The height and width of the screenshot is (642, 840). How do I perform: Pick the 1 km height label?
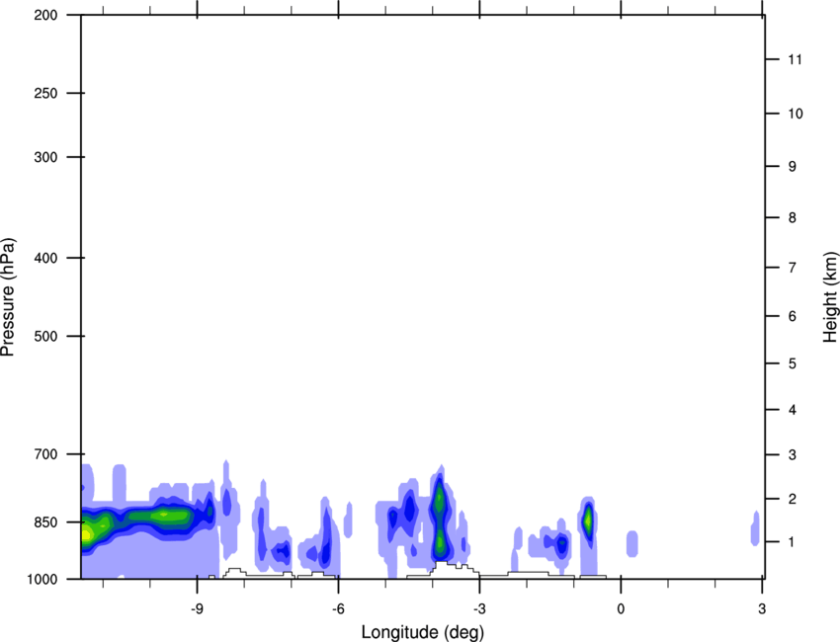[793, 542]
